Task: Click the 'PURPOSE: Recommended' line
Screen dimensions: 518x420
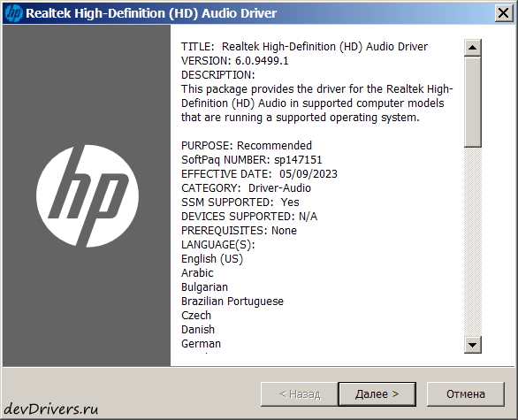Action: pyautogui.click(x=247, y=145)
